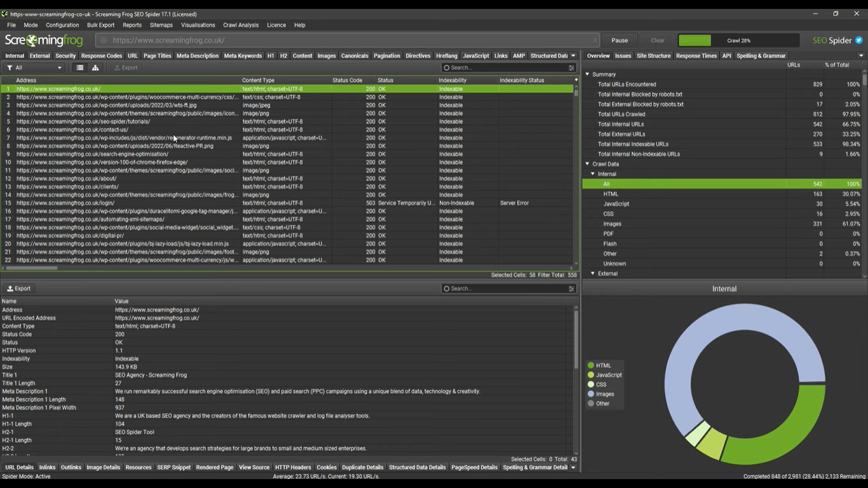Collapse the Internal tree node

point(593,174)
